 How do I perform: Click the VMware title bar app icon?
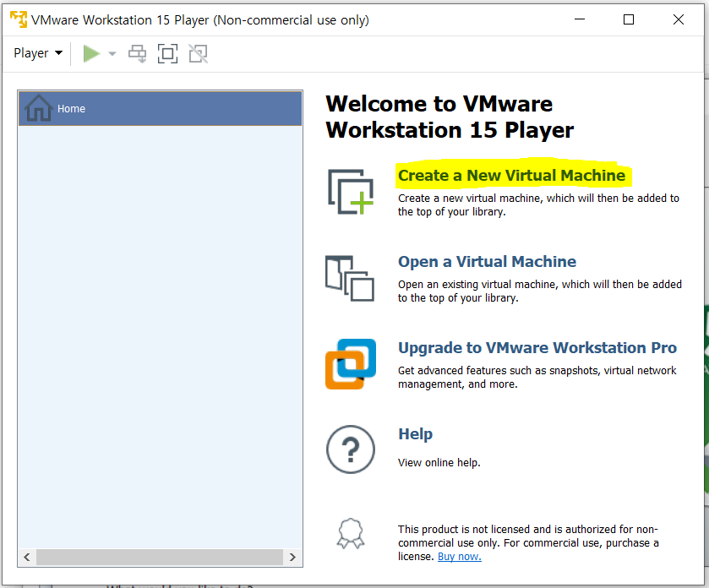[19, 19]
